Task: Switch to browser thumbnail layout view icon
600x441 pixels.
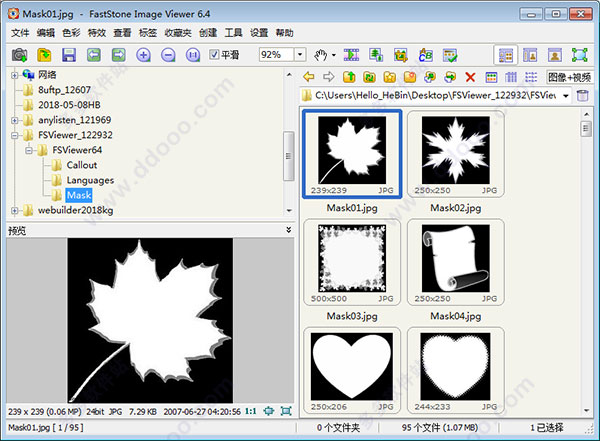Action: [505, 55]
